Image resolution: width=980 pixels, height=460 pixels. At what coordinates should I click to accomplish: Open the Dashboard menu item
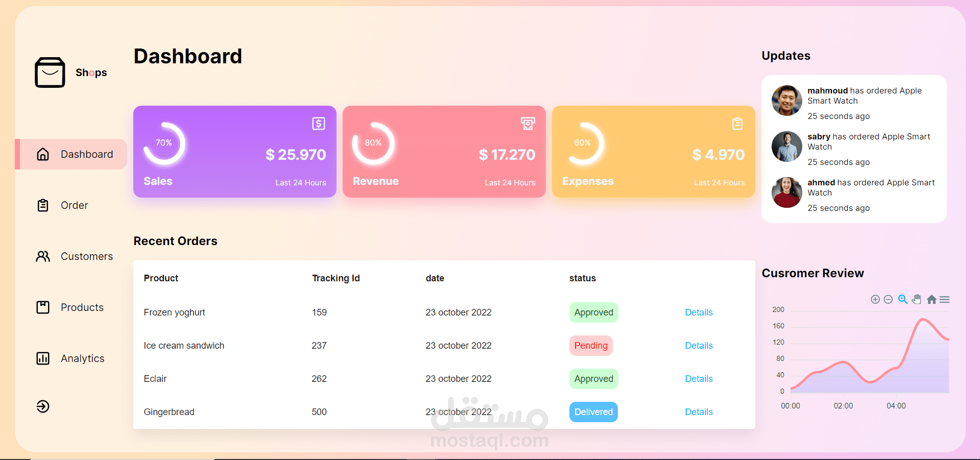71,154
